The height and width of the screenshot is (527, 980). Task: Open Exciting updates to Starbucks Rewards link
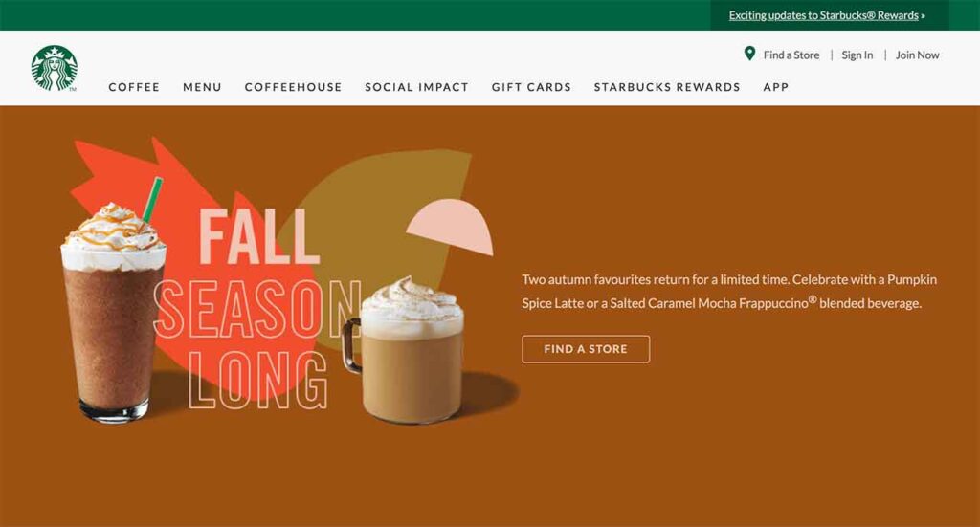826,15
